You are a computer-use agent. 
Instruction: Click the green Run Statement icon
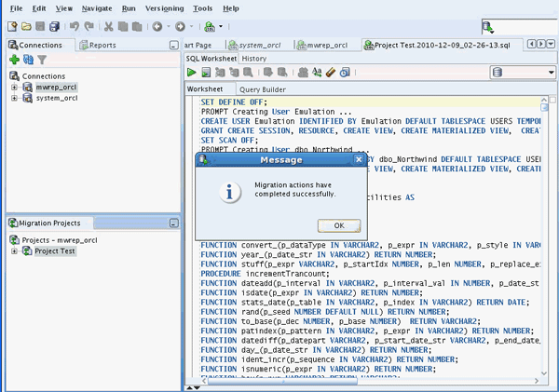click(192, 73)
